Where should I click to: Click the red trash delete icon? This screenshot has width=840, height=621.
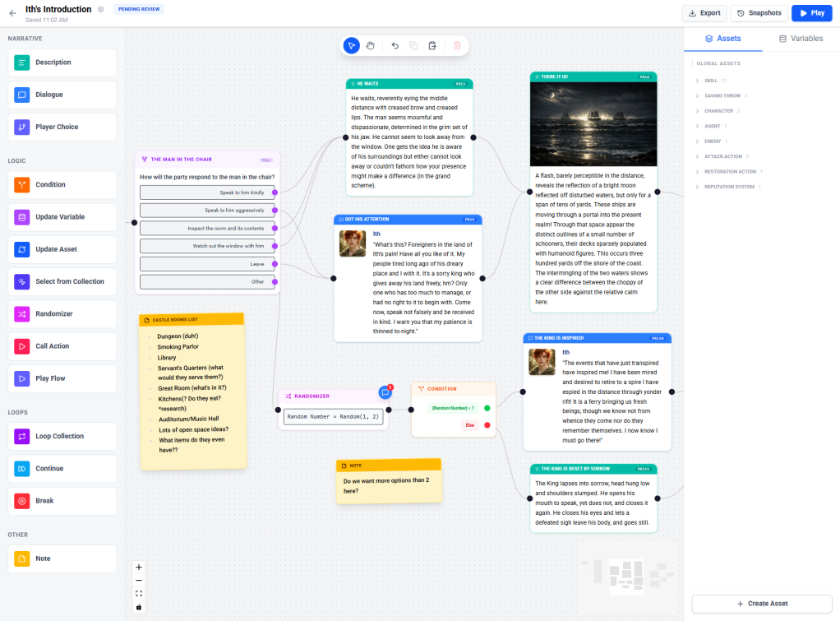pyautogui.click(x=457, y=46)
